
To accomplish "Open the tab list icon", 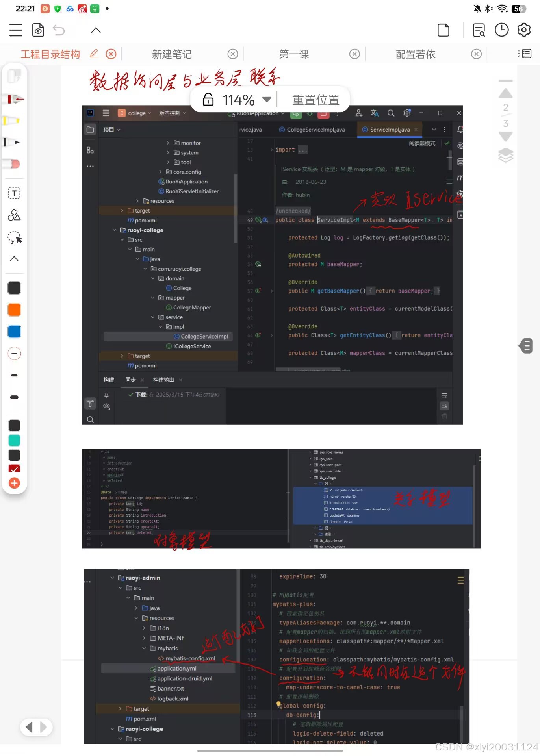I will [x=525, y=54].
